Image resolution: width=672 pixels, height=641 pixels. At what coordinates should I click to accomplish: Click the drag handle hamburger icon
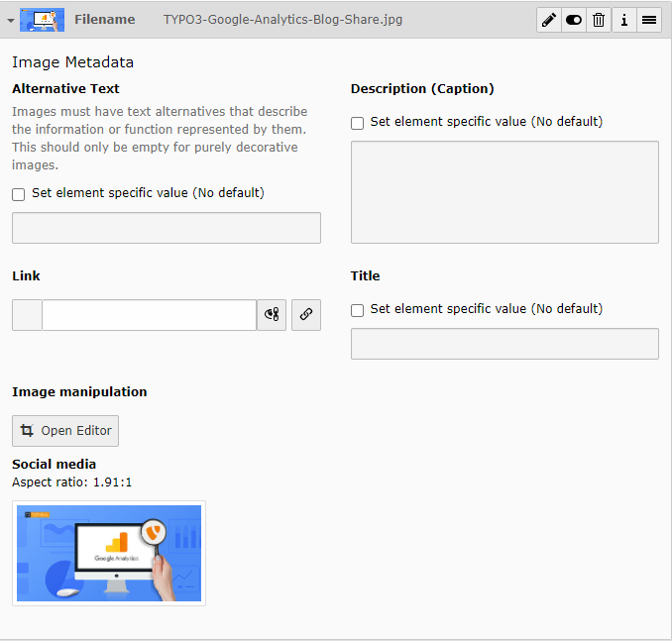tap(649, 20)
